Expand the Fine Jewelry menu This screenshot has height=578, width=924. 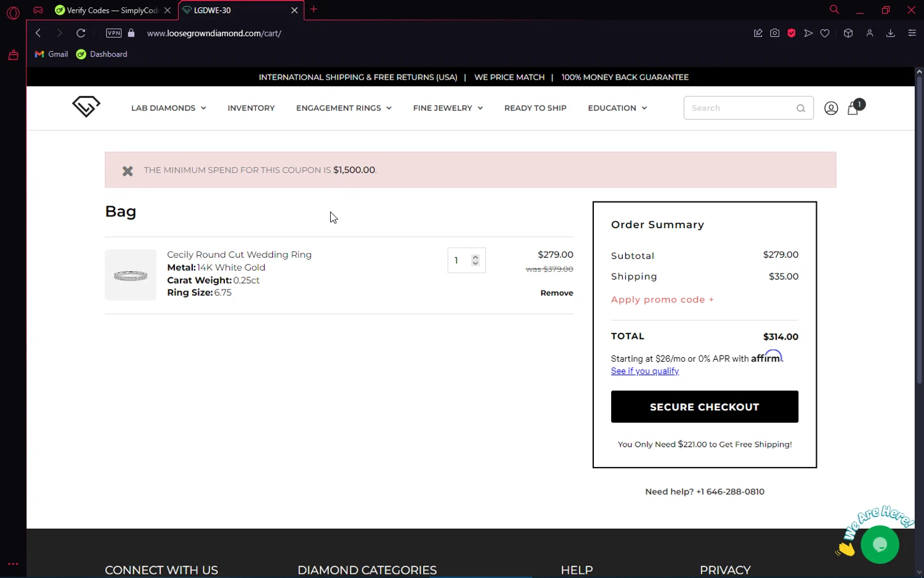(x=448, y=108)
